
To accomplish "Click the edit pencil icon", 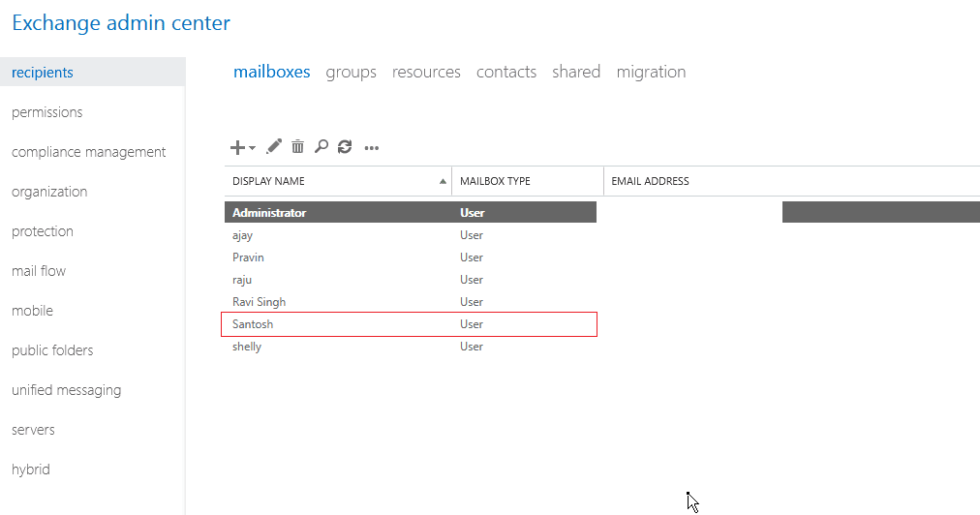I will pyautogui.click(x=274, y=147).
